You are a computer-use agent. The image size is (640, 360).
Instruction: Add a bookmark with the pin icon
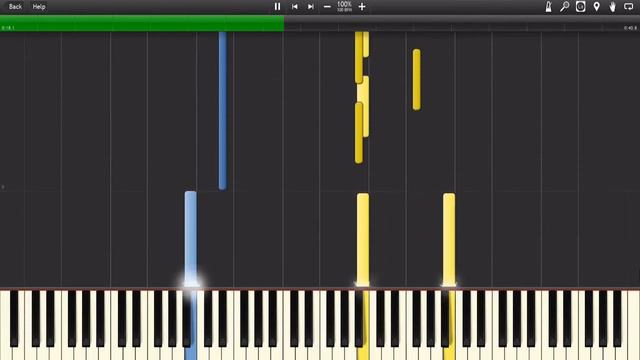[597, 7]
